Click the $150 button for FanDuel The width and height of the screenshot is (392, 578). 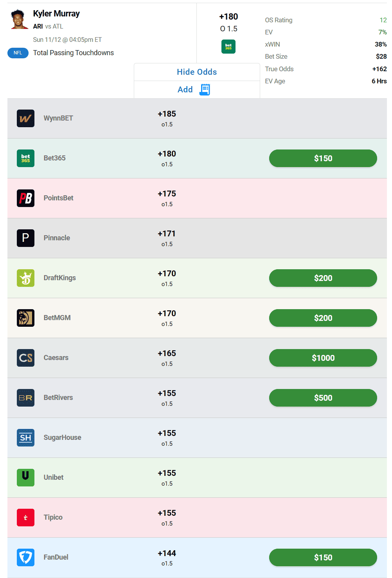[x=323, y=557]
